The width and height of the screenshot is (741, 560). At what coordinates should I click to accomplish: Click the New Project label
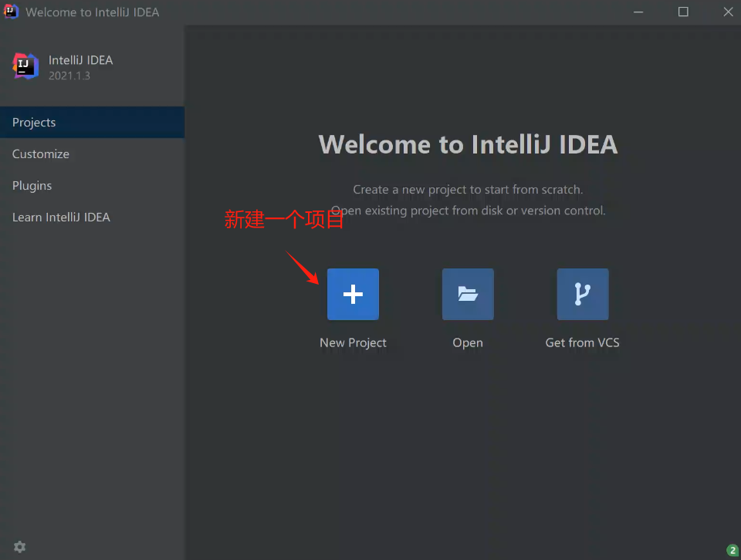click(x=353, y=342)
